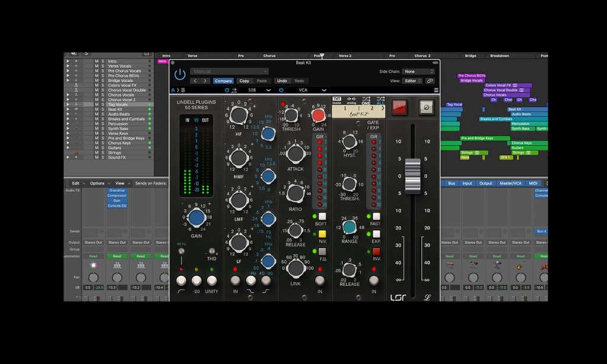The image size is (607, 364).
Task: Toggle the SOFT knee button
Action: point(322,216)
